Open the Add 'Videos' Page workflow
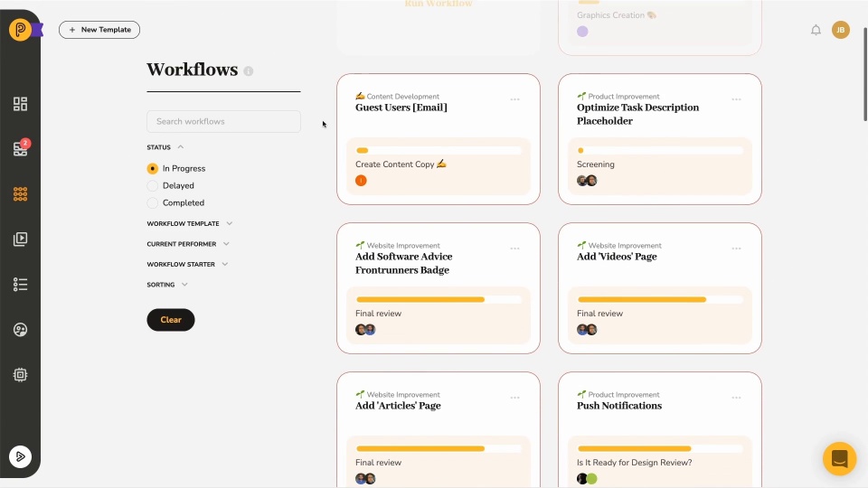 pyautogui.click(x=617, y=256)
